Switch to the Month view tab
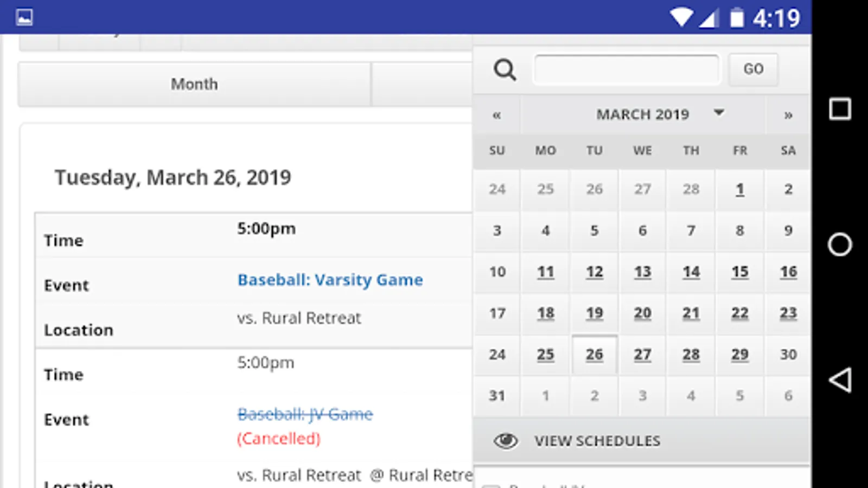868x488 pixels. [x=194, y=84]
